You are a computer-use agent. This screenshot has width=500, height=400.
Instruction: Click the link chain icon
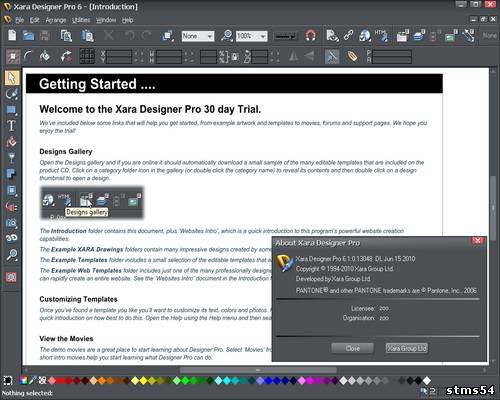pos(349,35)
